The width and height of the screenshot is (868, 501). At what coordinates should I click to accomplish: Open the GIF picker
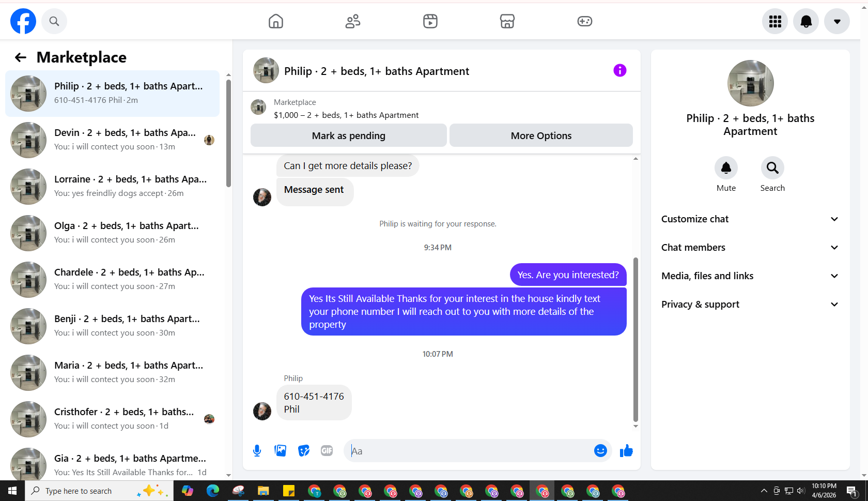tap(327, 451)
